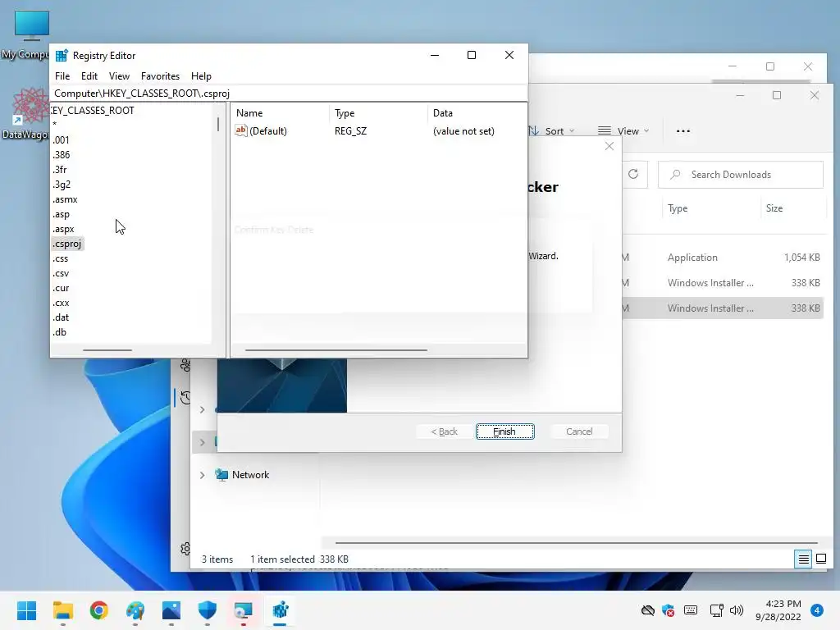Click the Finish button in the wizard
Image resolution: width=840 pixels, height=630 pixels.
pos(504,431)
